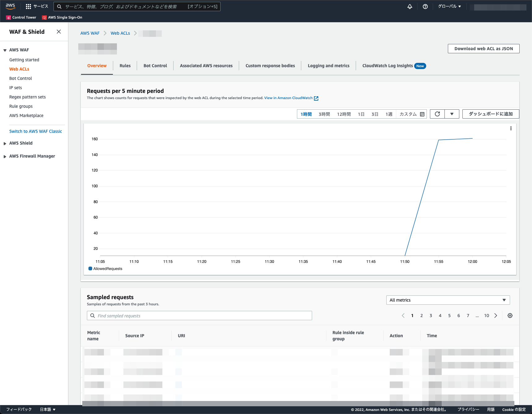Click the notifications bell icon
532x414 pixels.
click(x=410, y=7)
